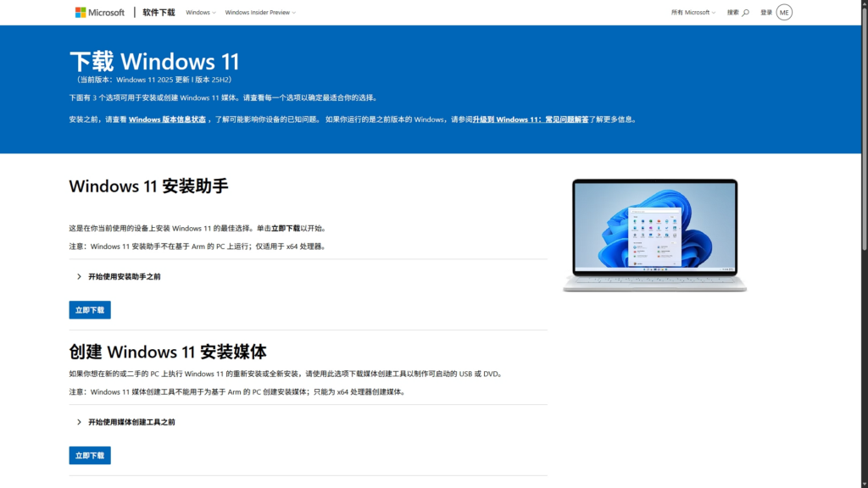Click the ME account avatar icon
This screenshot has width=868, height=488.
784,12
